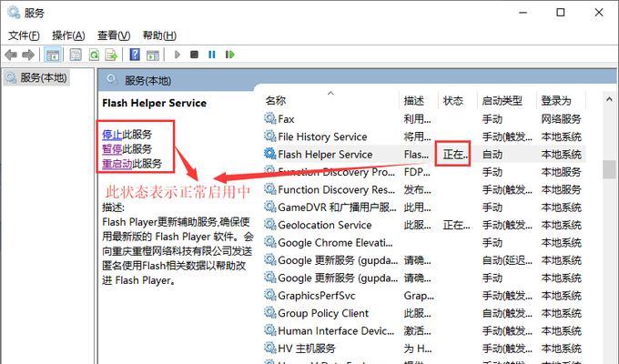Select gear icon of Google Chrome Elevation
The height and width of the screenshot is (364, 619).
270,242
